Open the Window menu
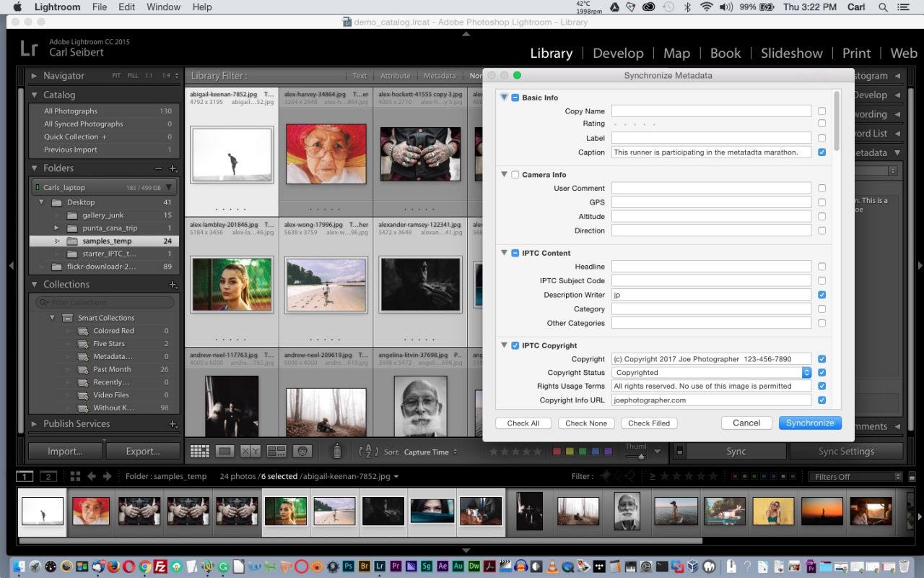This screenshot has width=924, height=578. (x=163, y=7)
